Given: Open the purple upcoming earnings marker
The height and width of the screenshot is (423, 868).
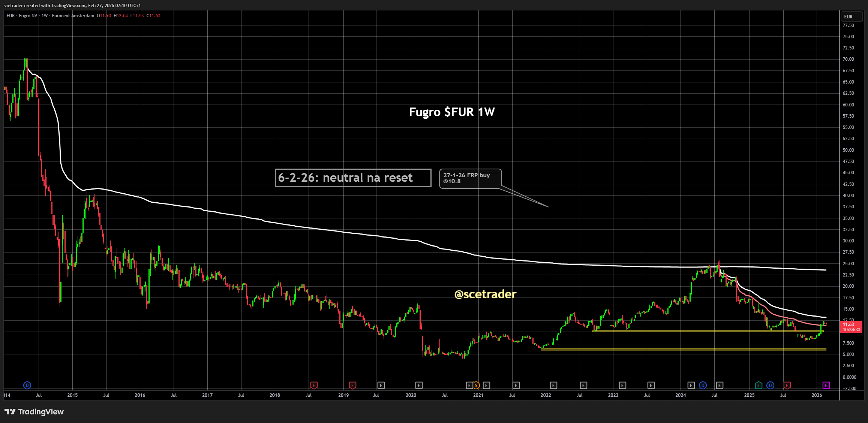Looking at the screenshot, I should click(x=826, y=385).
